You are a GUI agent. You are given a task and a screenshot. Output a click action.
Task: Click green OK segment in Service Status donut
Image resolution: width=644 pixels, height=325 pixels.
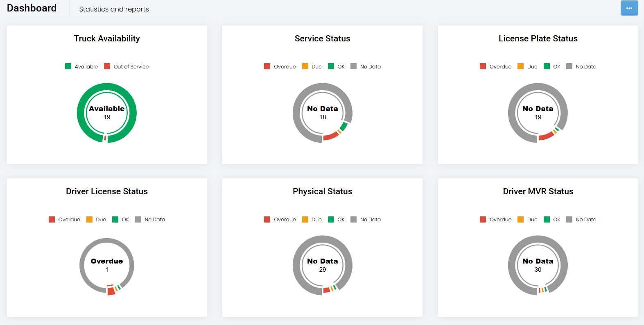[344, 127]
